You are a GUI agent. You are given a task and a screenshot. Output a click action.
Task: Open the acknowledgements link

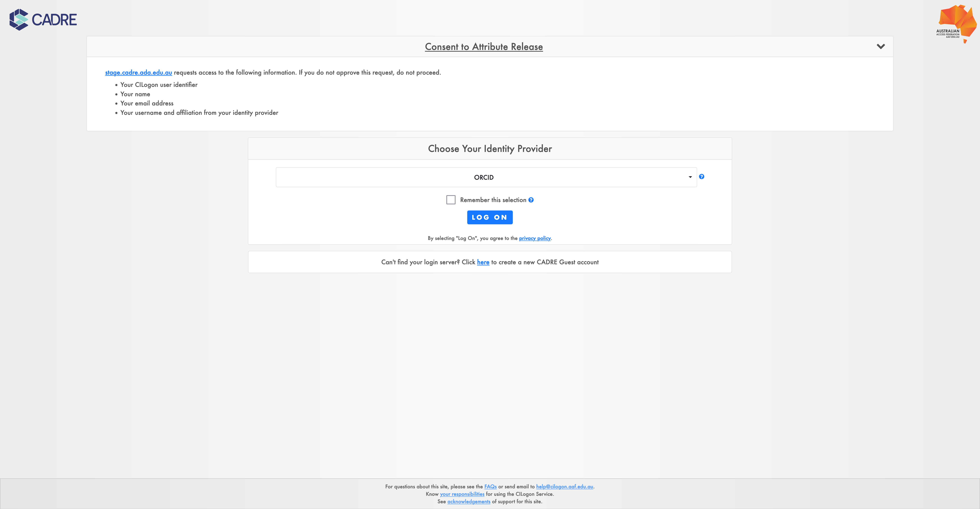tap(468, 501)
